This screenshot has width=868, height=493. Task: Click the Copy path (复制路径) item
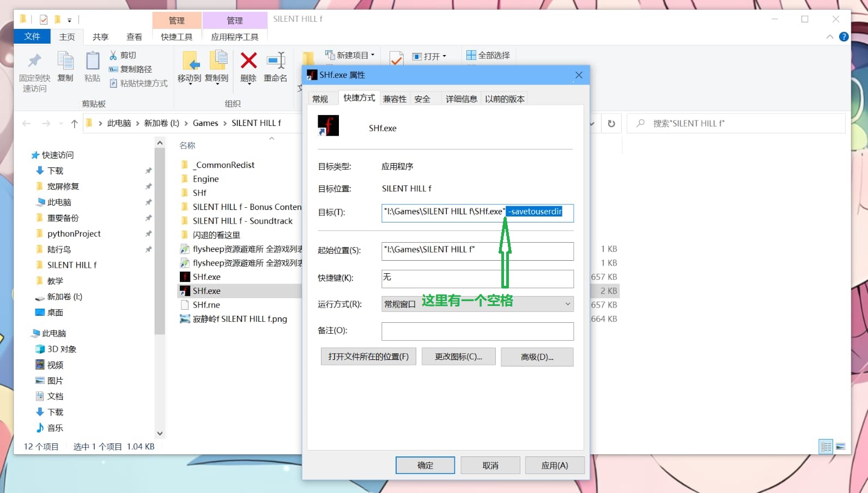click(131, 69)
